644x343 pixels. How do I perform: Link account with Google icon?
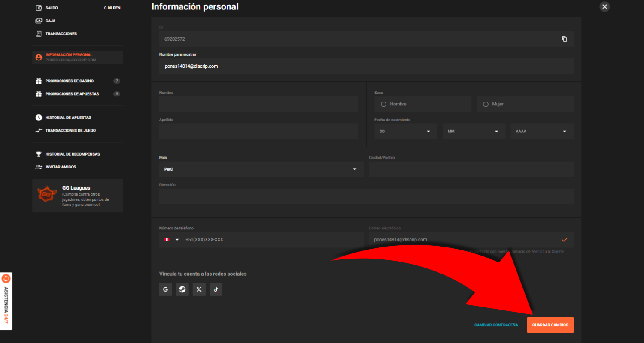coord(165,289)
